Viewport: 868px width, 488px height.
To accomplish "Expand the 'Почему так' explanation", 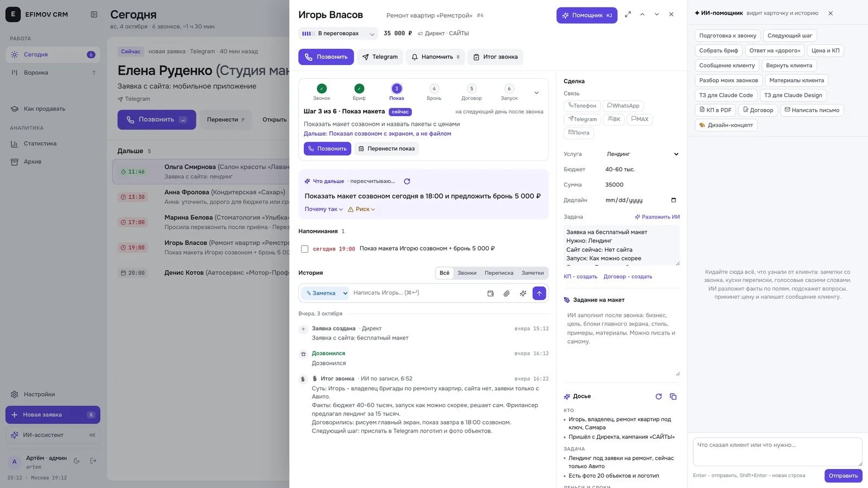I will click(323, 209).
